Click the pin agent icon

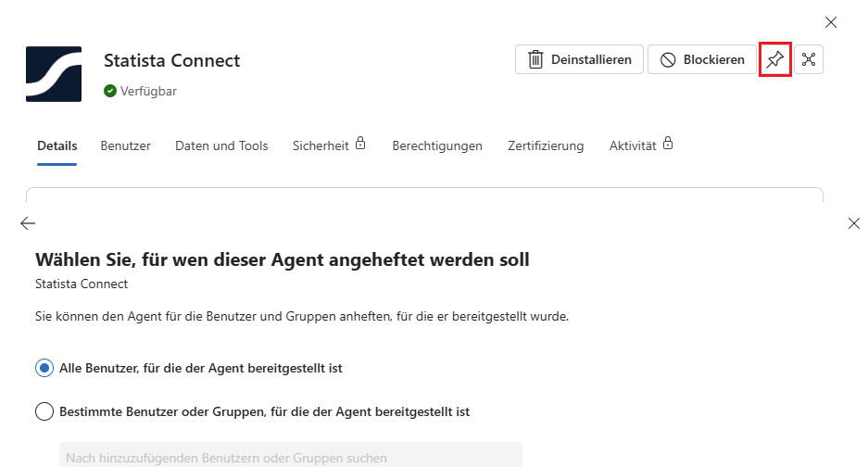775,59
